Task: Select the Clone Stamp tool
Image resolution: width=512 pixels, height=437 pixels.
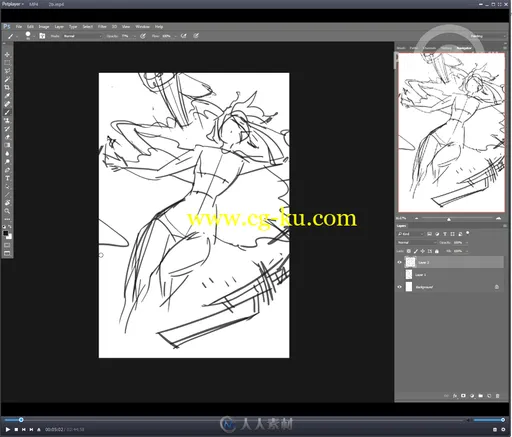Action: point(7,120)
